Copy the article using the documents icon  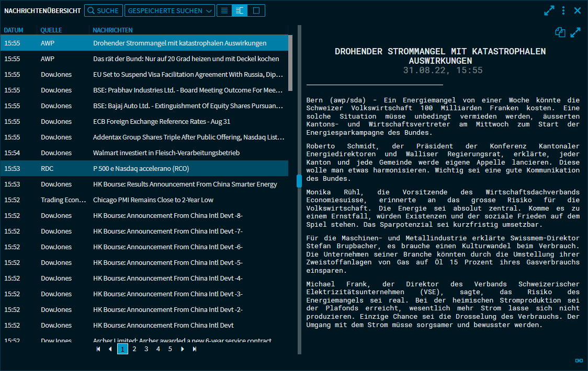click(x=560, y=32)
